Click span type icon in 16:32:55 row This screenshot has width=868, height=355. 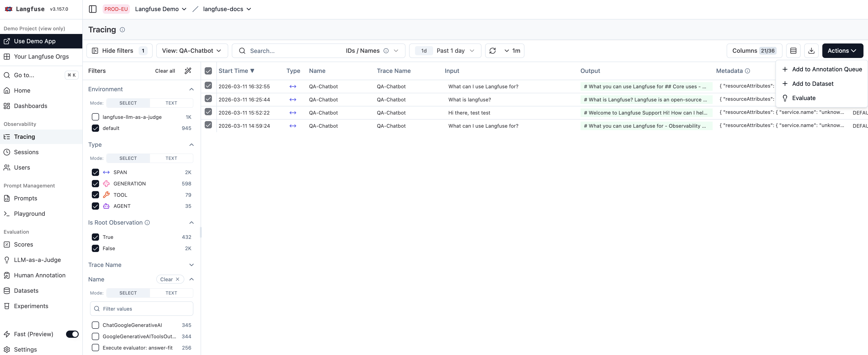(x=293, y=87)
